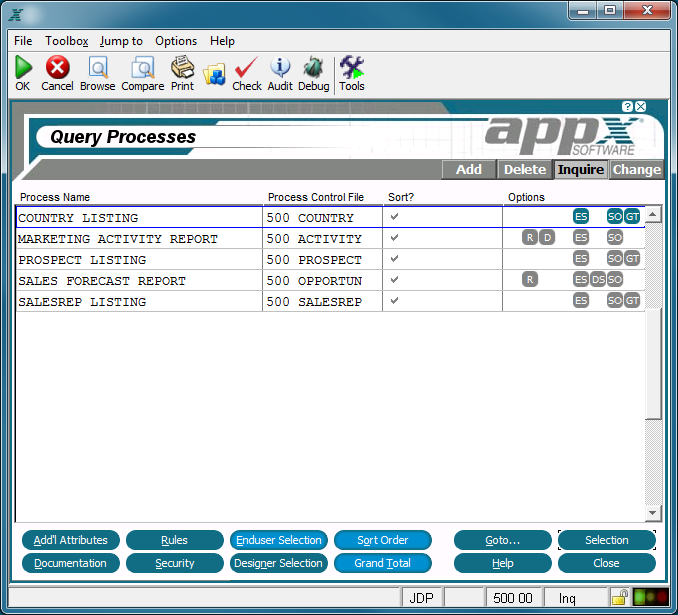This screenshot has width=678, height=615.
Task: Click the folder with blue cubes icon
Action: tap(214, 74)
